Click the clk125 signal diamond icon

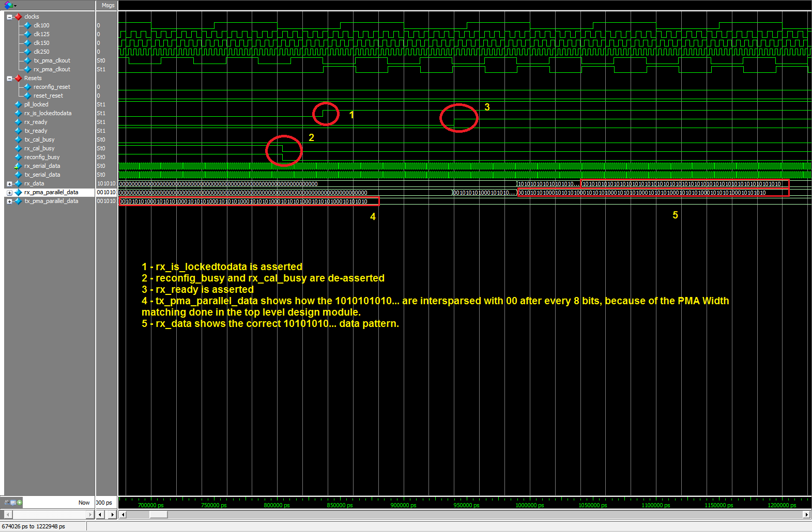click(x=28, y=34)
